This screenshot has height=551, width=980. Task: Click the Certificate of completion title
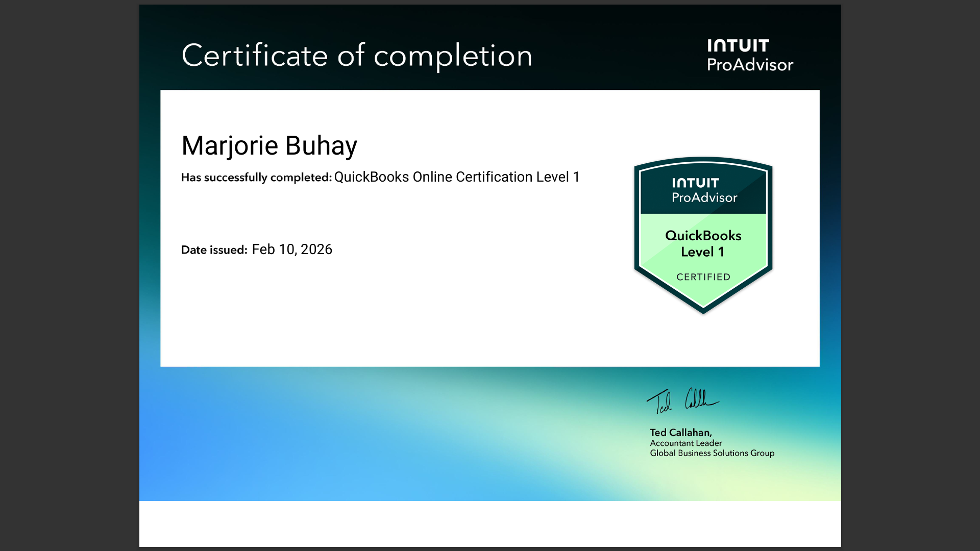click(x=357, y=56)
